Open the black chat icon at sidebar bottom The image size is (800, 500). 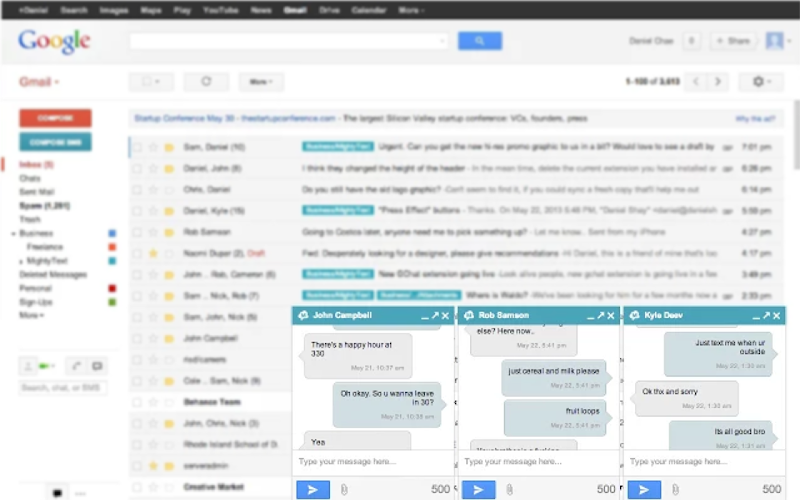tap(57, 493)
